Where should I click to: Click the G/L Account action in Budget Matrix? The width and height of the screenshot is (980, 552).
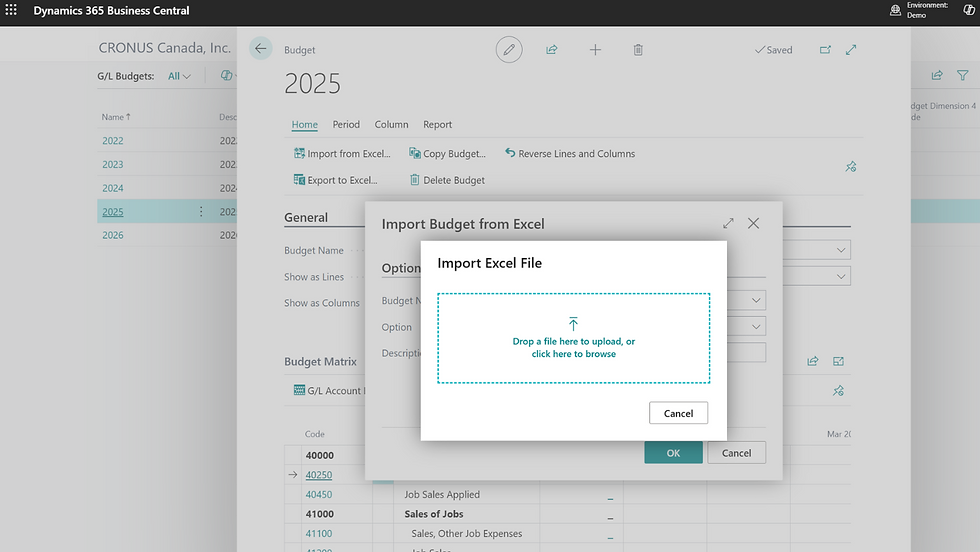pyautogui.click(x=329, y=391)
